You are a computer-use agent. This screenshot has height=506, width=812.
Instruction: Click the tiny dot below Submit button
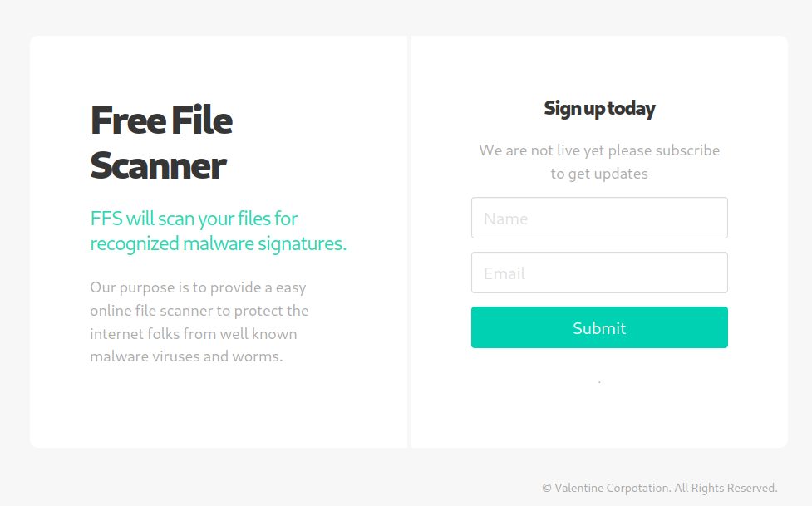click(x=599, y=382)
